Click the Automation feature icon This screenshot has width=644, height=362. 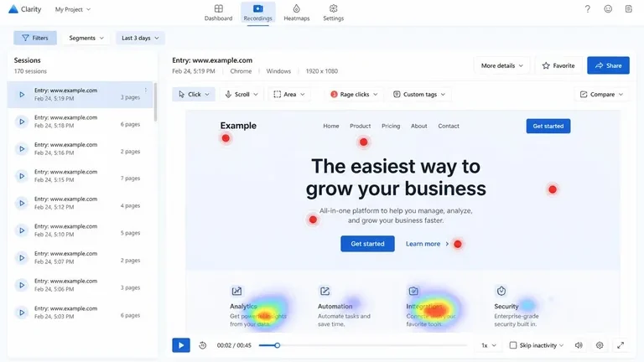point(325,291)
